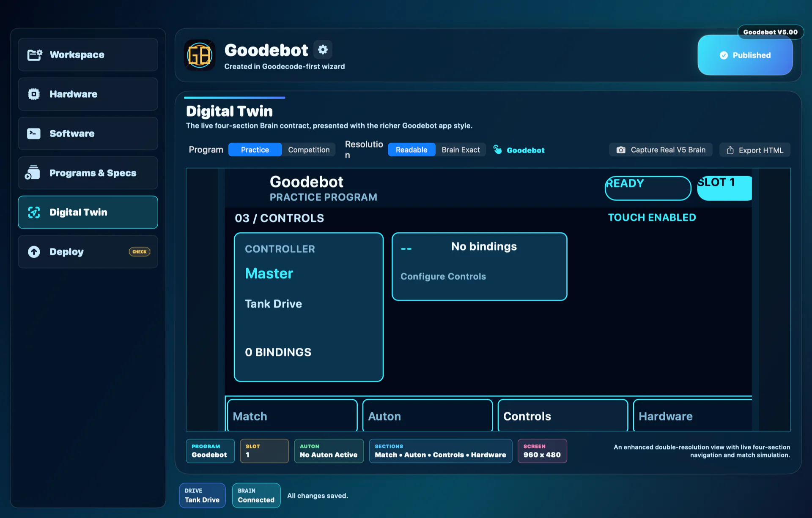Screen dimensions: 812x518
Task: Toggle the Goodebot style option
Action: [x=519, y=150]
